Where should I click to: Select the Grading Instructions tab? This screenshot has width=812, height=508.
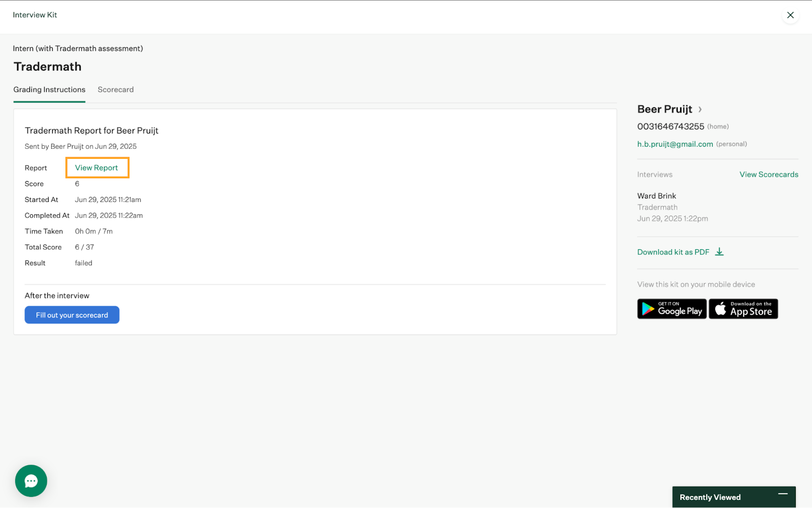pyautogui.click(x=49, y=90)
